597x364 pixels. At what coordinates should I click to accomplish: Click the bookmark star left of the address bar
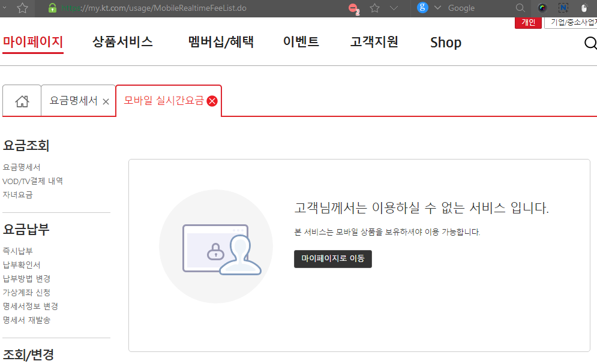(22, 8)
